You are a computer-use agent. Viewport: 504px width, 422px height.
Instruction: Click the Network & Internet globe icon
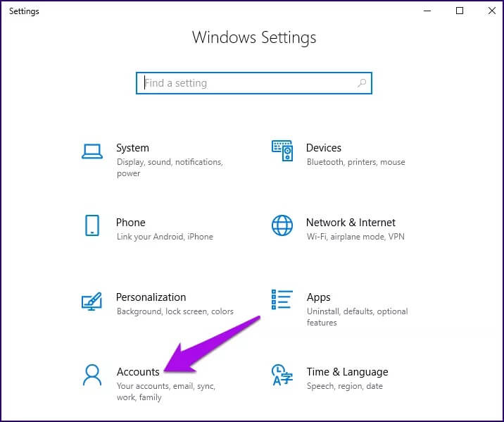282,225
